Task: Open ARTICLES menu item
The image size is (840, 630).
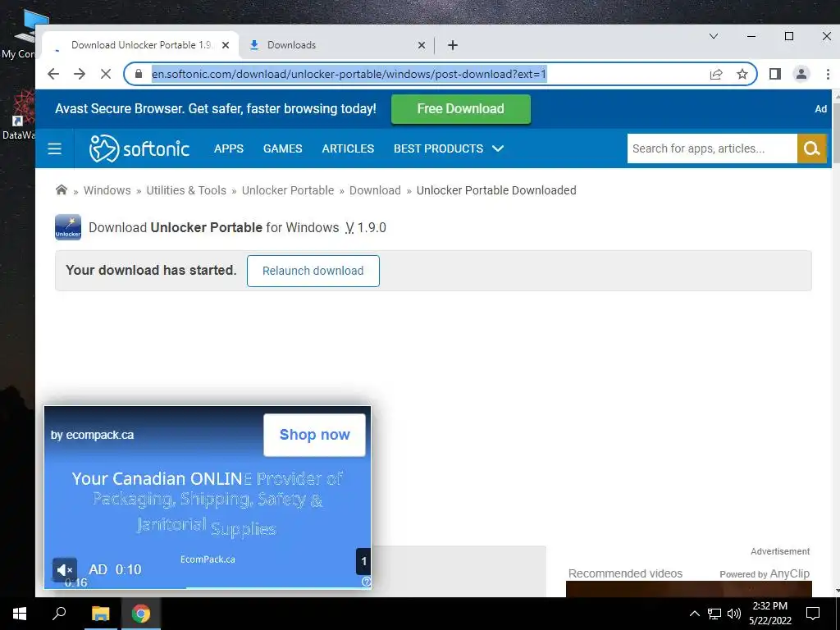Action: click(348, 148)
